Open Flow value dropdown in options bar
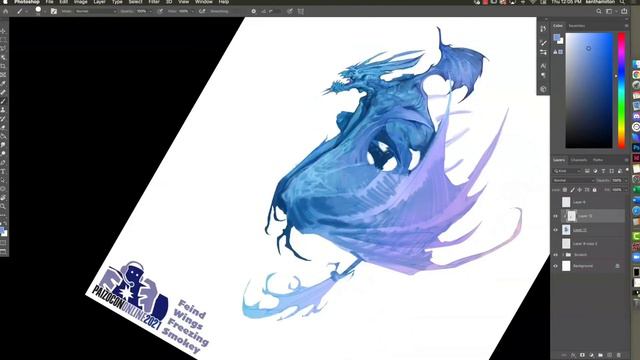 192,11
